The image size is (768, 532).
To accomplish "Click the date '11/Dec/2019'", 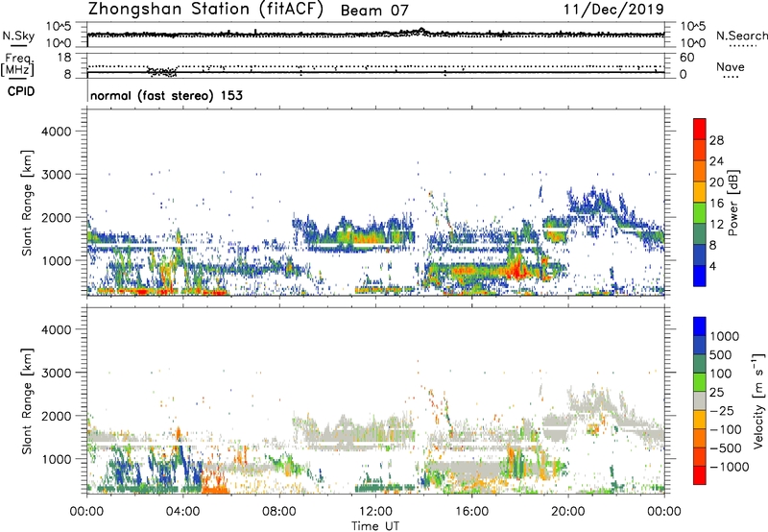I will (x=613, y=9).
